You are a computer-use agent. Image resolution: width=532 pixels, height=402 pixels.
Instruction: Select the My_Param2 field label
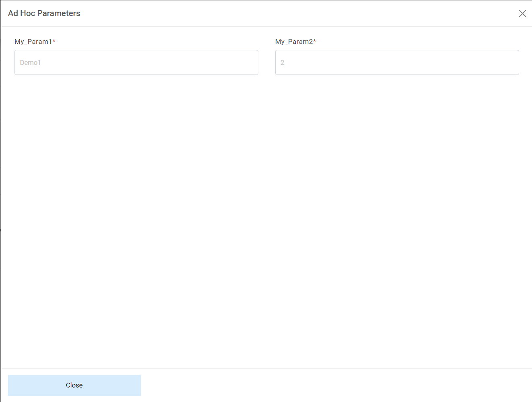click(x=293, y=41)
